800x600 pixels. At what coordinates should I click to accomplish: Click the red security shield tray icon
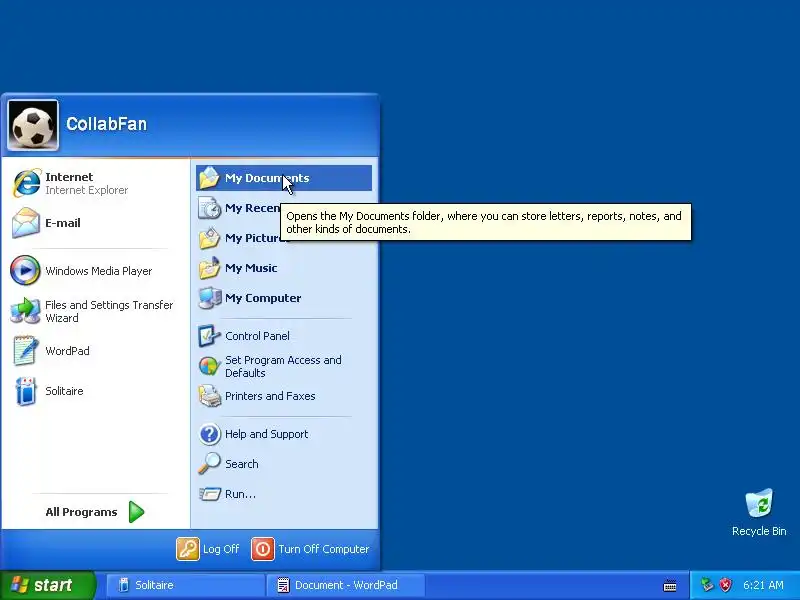click(x=725, y=585)
